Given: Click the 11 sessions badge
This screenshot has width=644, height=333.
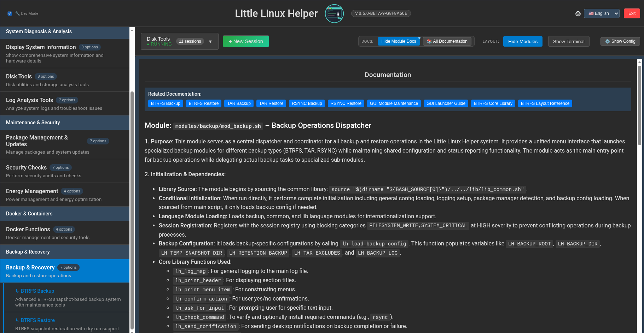Looking at the screenshot, I should 190,41.
